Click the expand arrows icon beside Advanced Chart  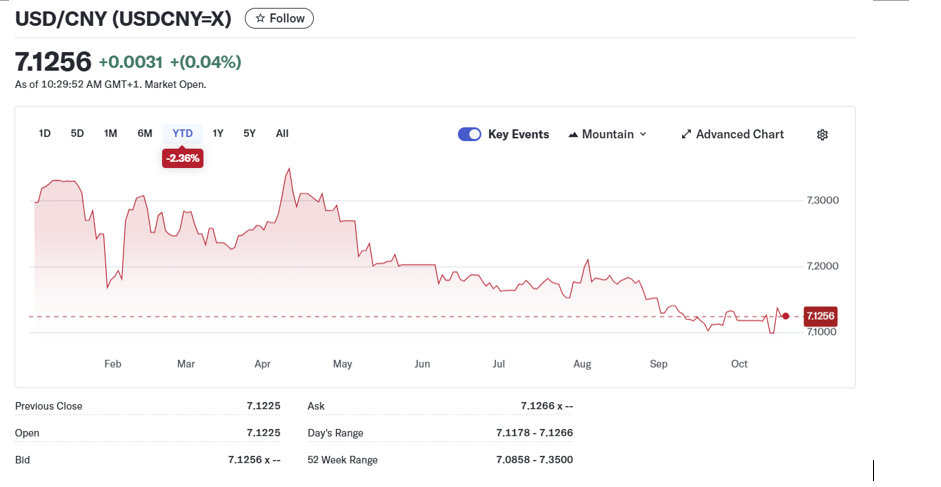click(686, 135)
